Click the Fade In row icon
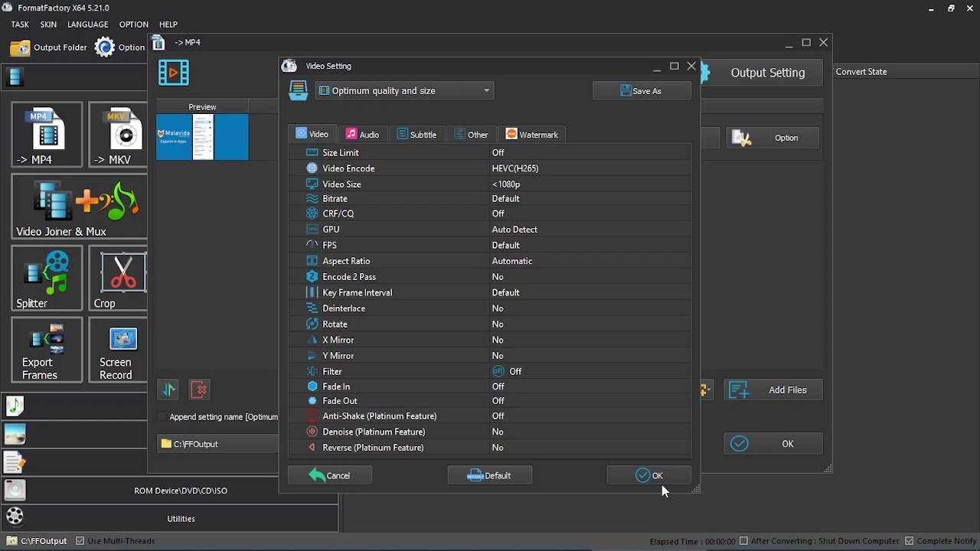This screenshot has height=551, width=980. point(312,386)
